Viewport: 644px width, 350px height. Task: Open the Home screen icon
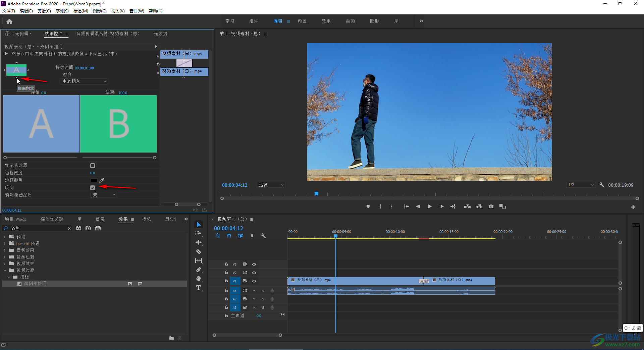9,21
